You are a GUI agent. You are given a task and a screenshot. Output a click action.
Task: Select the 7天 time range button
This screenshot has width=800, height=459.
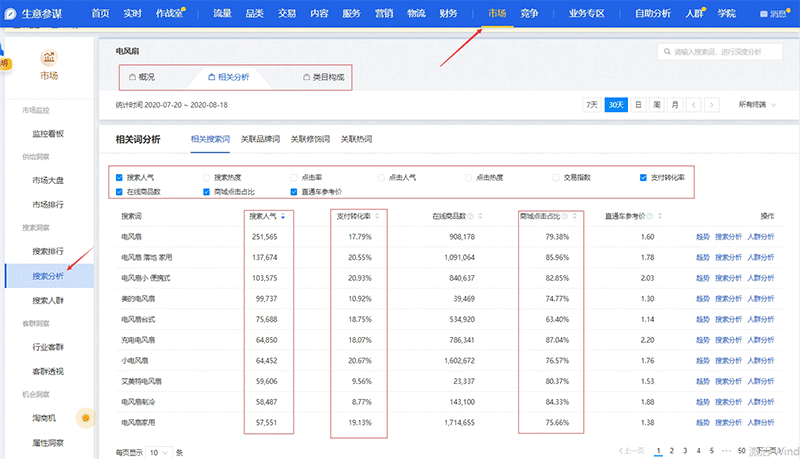coord(592,104)
